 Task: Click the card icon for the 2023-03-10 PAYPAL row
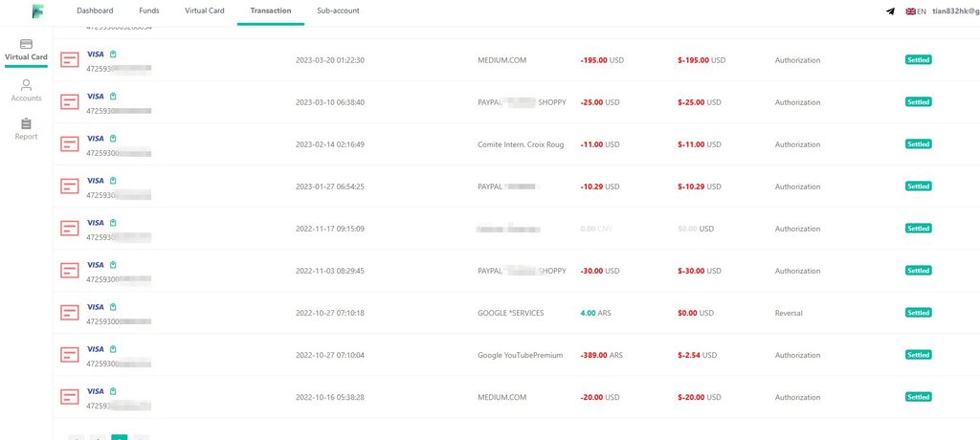point(70,102)
